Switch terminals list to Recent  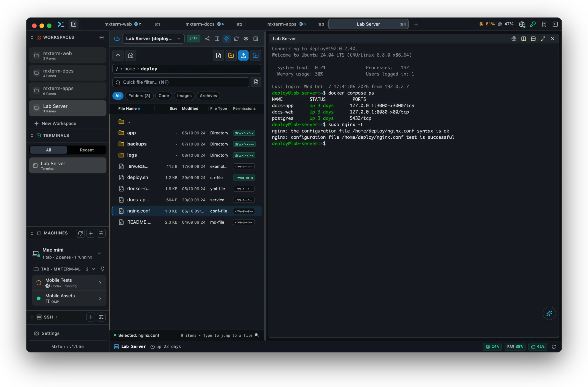pyautogui.click(x=87, y=150)
